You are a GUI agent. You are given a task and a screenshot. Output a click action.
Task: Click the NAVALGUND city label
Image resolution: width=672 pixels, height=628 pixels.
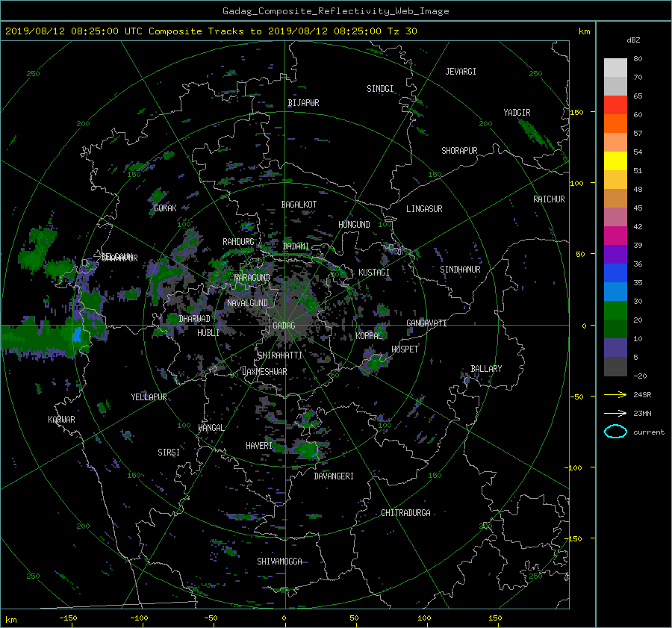(x=247, y=303)
